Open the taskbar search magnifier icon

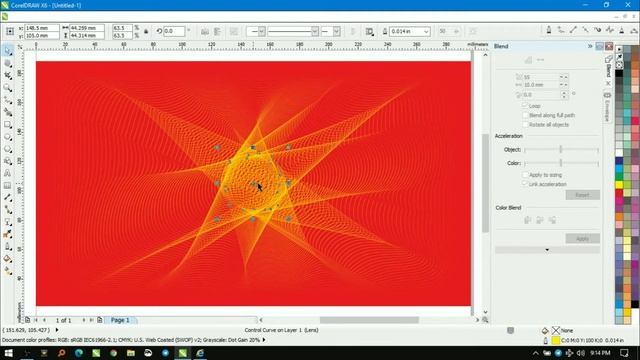point(61,353)
